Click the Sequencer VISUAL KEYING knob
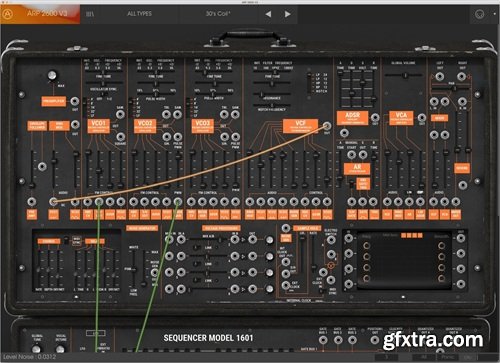The height and width of the screenshot is (363, 500). click(60, 350)
